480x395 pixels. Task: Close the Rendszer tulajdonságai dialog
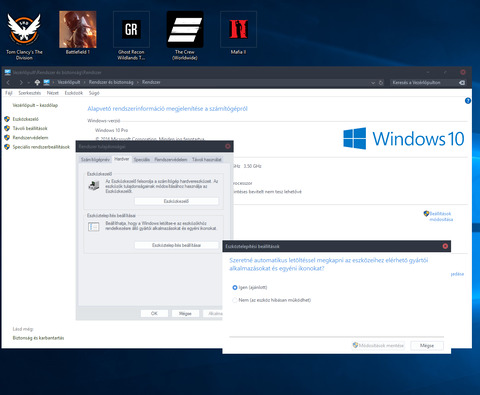(228, 146)
